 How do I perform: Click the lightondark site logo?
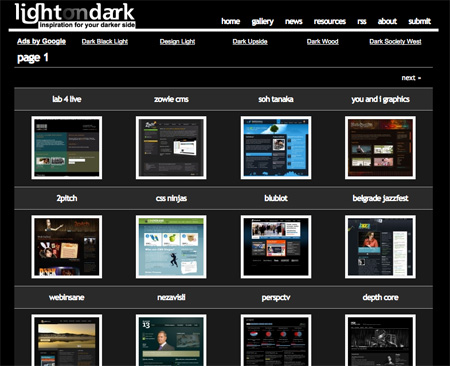75,15
